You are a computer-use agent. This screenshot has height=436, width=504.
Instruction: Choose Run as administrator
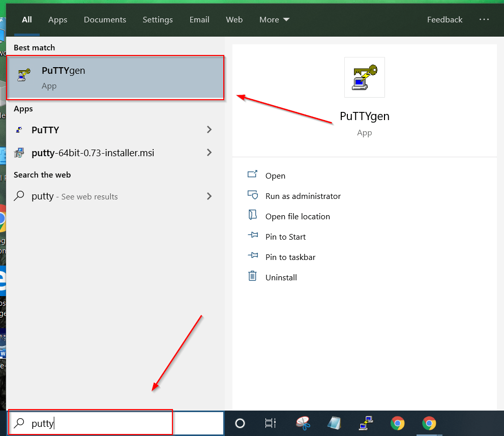point(303,196)
